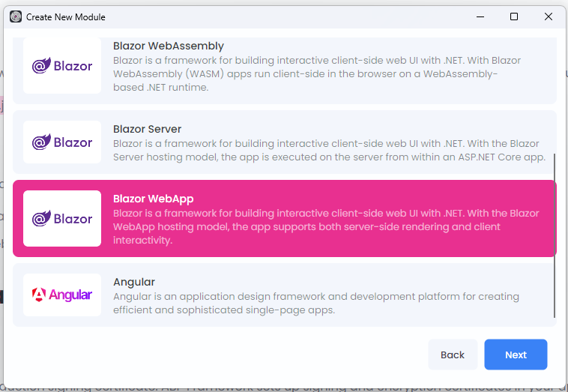The height and width of the screenshot is (392, 568).
Task: Select the Angular logo thumbnail
Action: pyautogui.click(x=62, y=295)
